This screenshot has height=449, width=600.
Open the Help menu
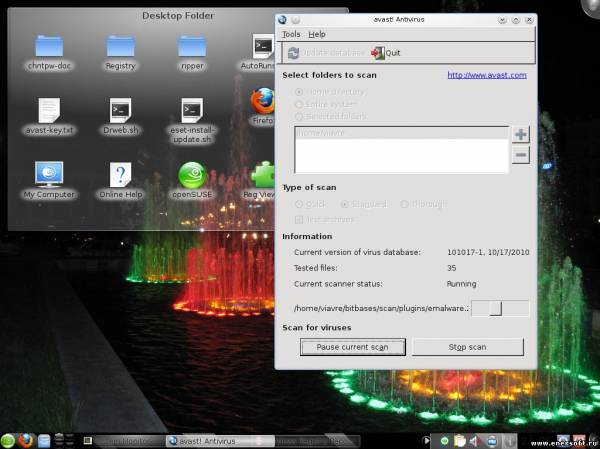tap(317, 34)
